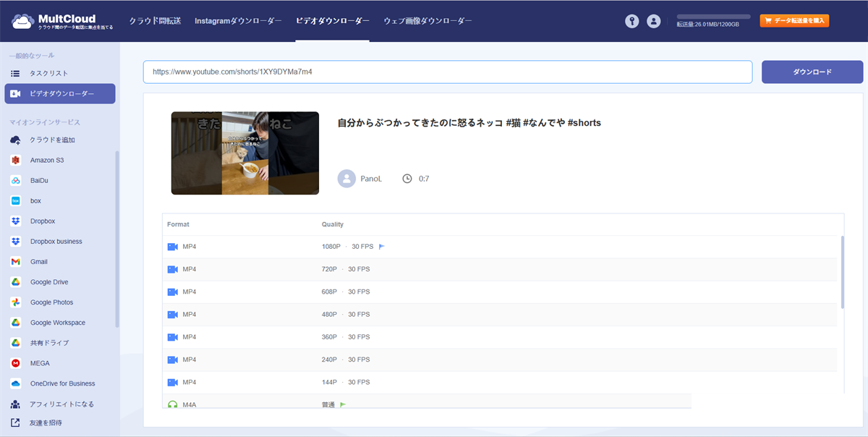Click the format list vertical scrollbar

841,271
